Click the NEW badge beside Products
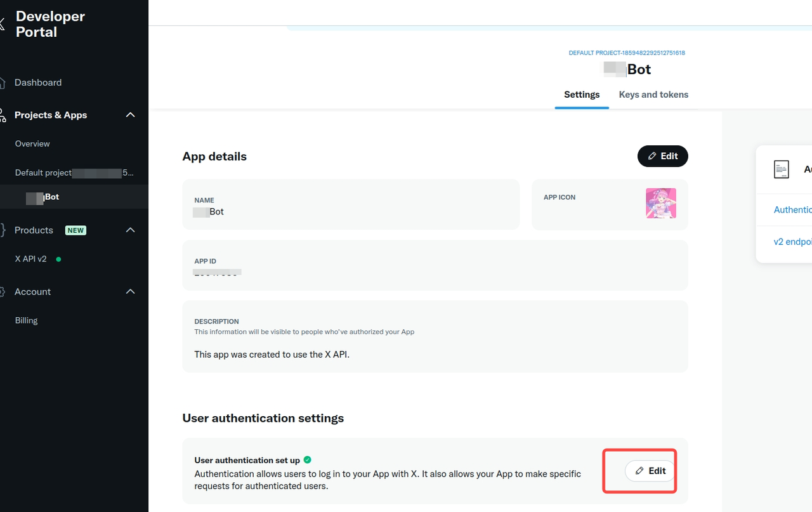This screenshot has width=812, height=512. click(75, 230)
